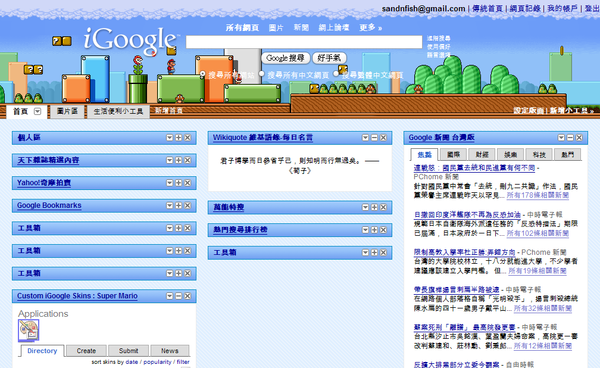Minimize the Custom iGoogle Skins gadget
The image size is (600, 368).
(179, 296)
